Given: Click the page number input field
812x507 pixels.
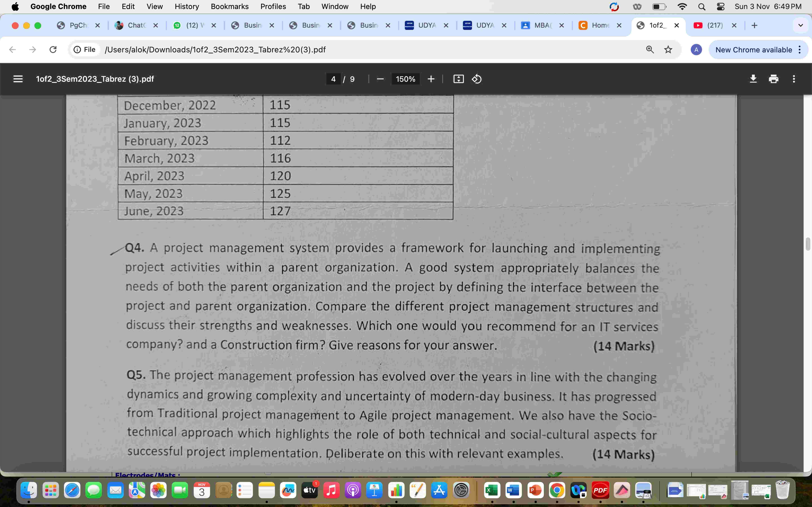Looking at the screenshot, I should tap(334, 79).
